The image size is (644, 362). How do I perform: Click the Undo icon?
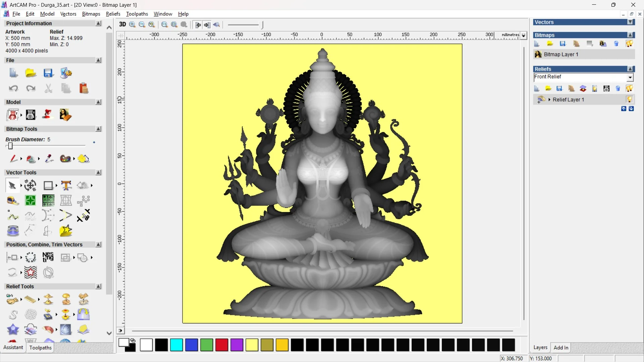(x=13, y=88)
